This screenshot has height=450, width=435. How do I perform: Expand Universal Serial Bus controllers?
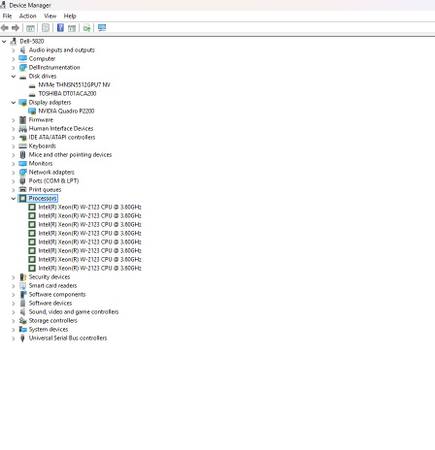(x=13, y=339)
